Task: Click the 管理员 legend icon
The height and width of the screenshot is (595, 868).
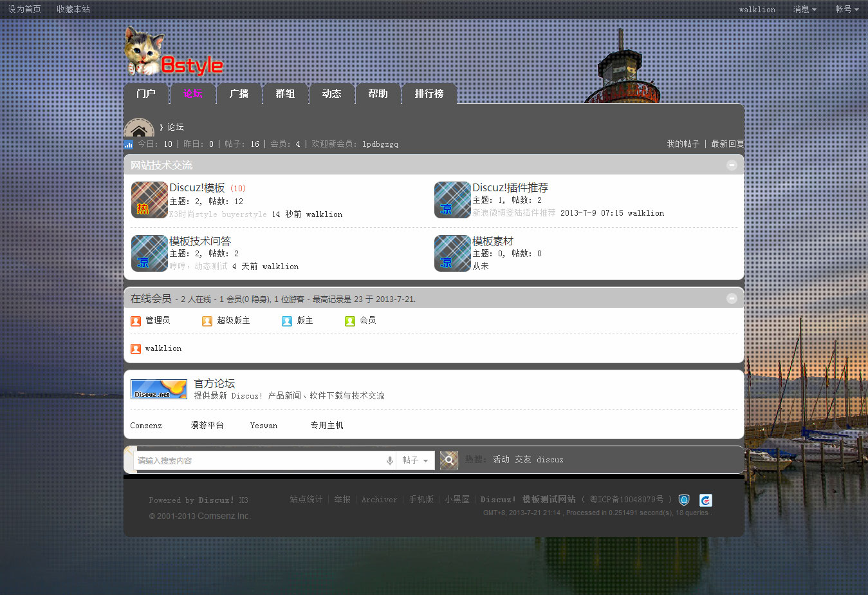Action: coord(136,321)
